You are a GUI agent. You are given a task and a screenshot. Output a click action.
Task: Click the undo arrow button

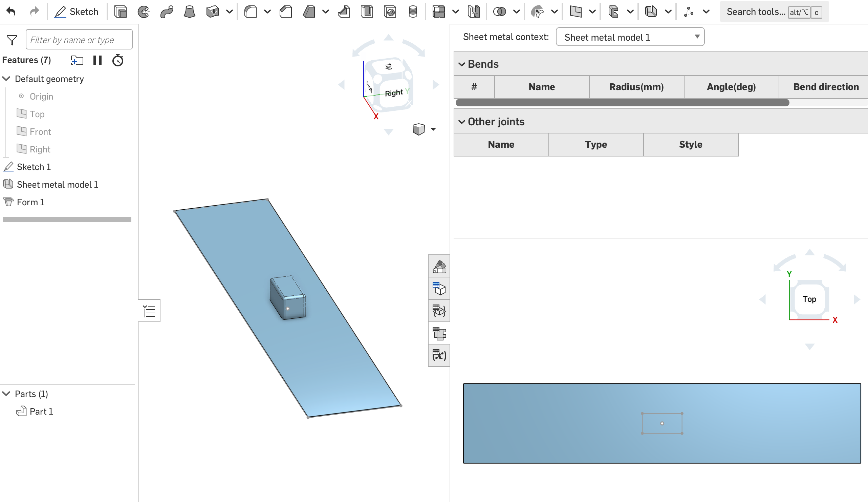[12, 12]
